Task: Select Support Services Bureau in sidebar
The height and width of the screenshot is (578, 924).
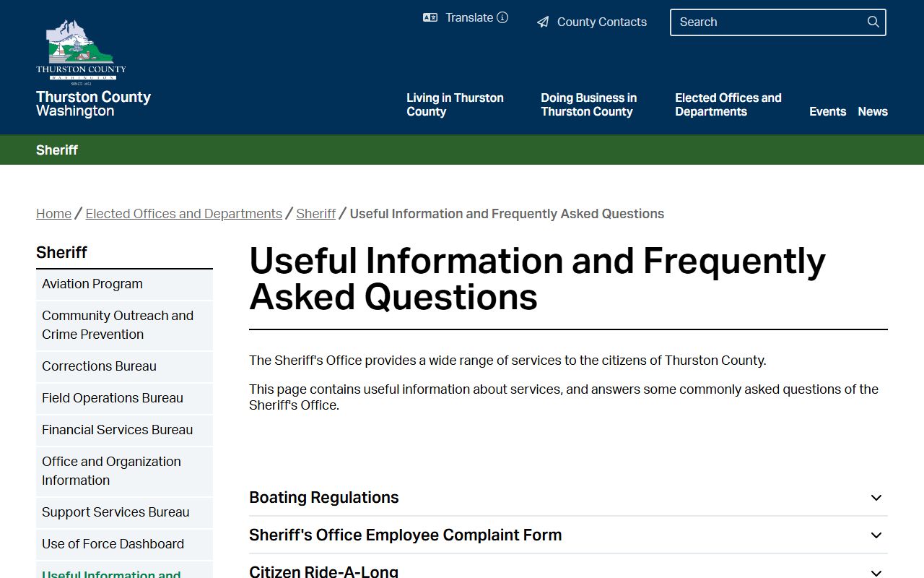Action: 124,512
